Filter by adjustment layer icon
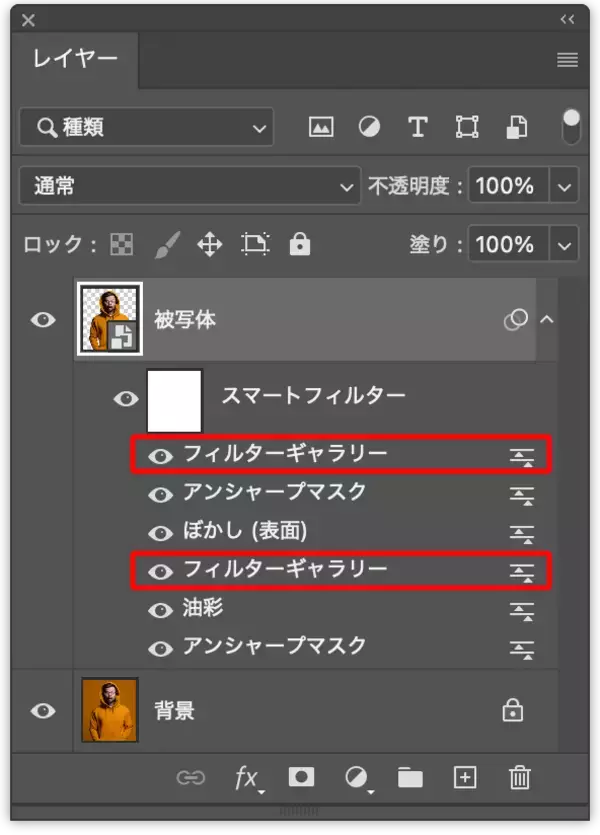600x835 pixels. coord(369,127)
